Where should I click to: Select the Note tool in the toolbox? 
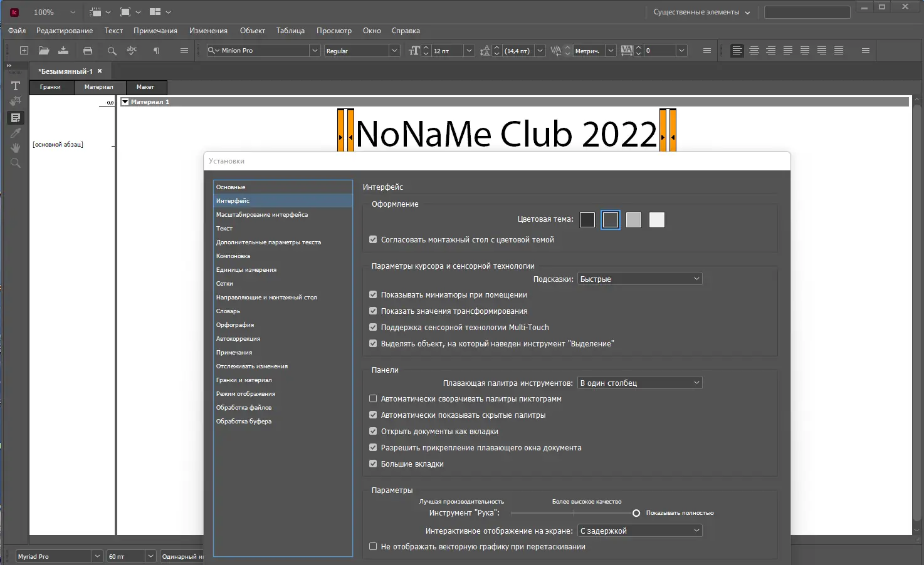pos(16,117)
